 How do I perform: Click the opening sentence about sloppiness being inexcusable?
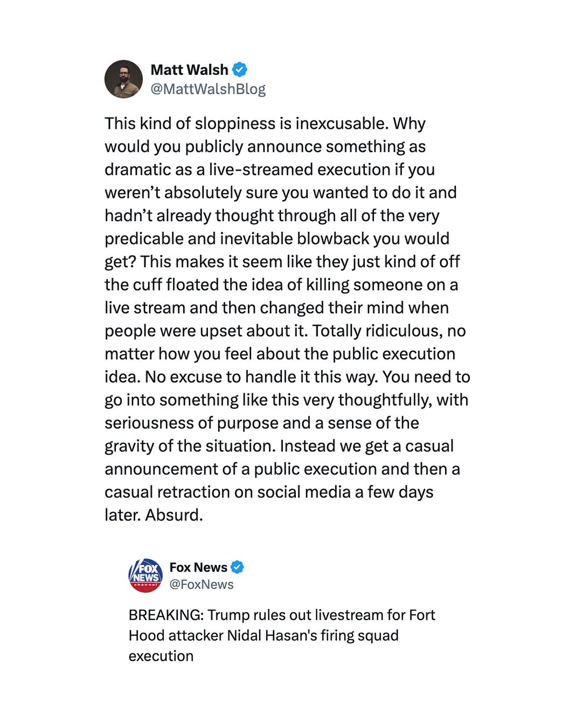(x=246, y=123)
